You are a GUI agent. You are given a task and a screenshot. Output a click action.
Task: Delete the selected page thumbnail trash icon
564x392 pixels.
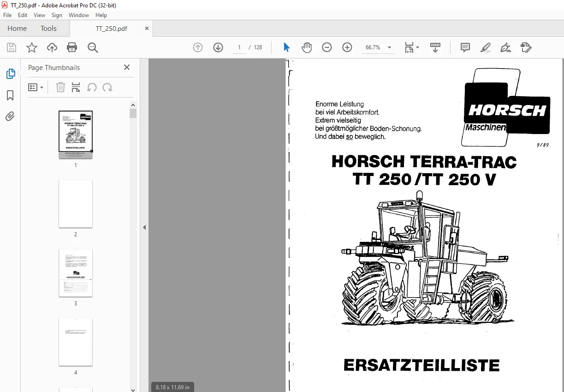[60, 87]
